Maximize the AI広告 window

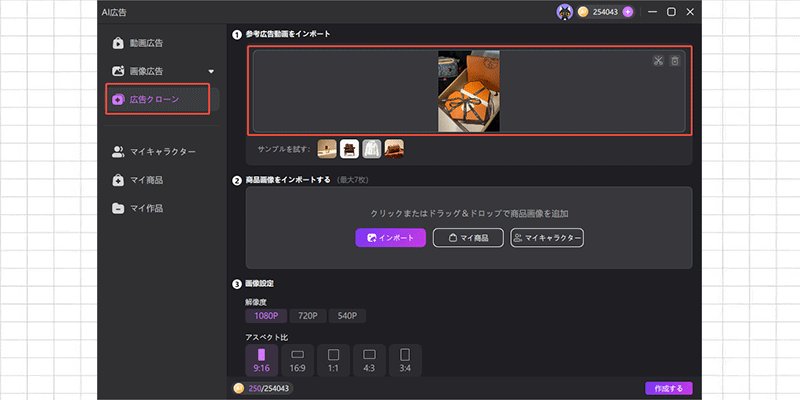[671, 12]
